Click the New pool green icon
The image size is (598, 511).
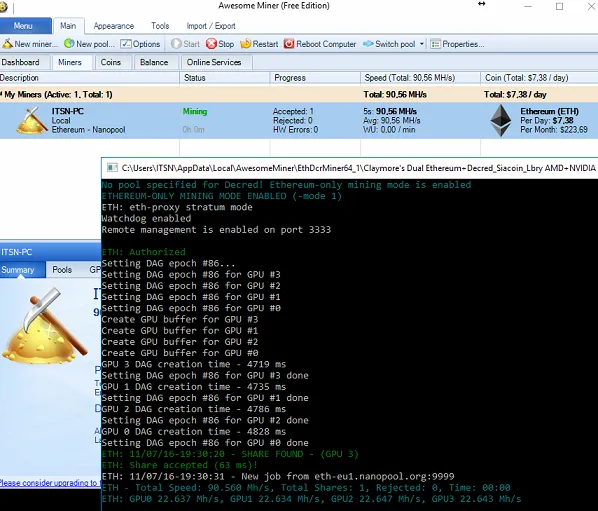tap(69, 43)
